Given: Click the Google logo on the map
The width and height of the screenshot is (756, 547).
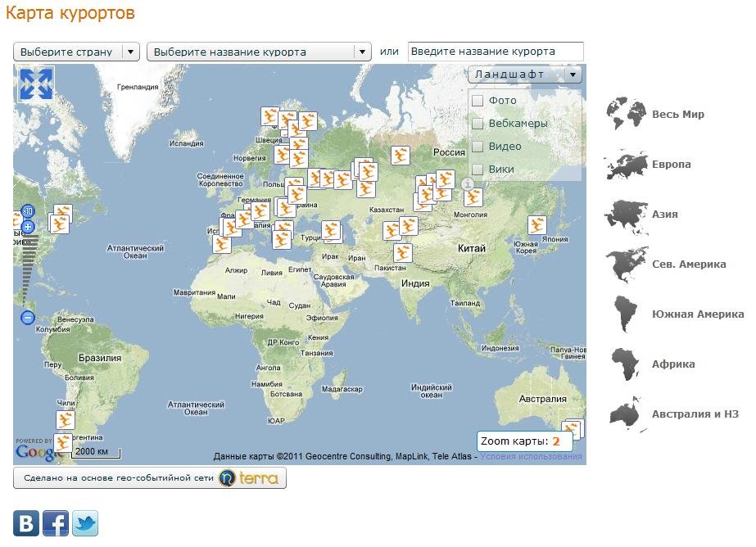Looking at the screenshot, I should 40,451.
